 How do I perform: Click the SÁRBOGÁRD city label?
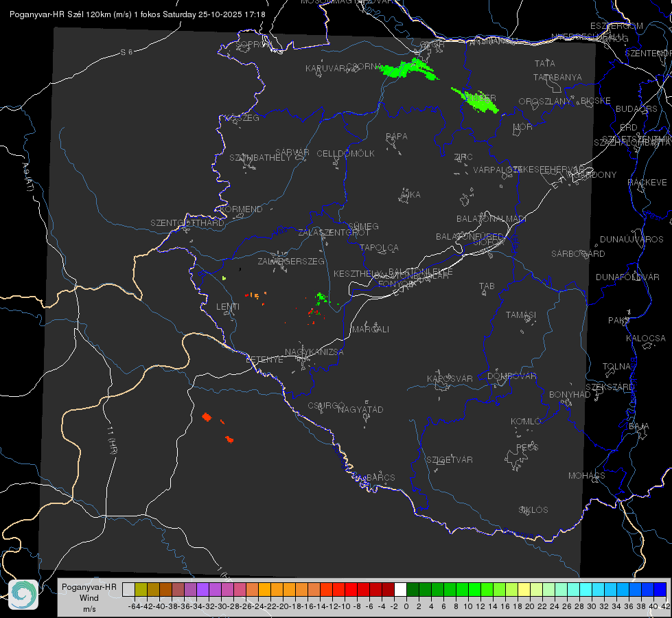tap(578, 254)
